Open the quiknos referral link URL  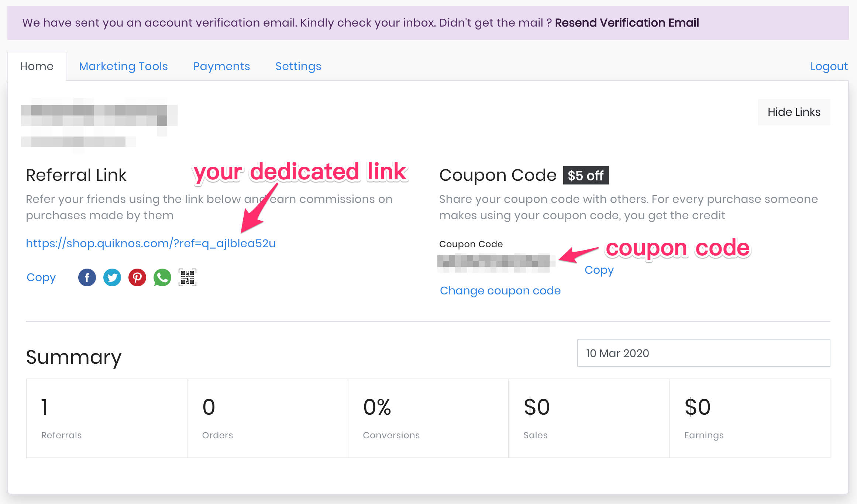tap(151, 244)
